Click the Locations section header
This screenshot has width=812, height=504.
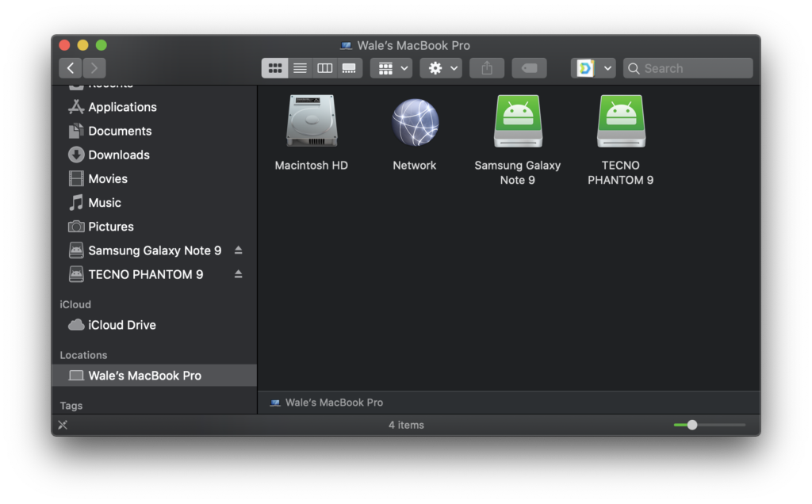click(x=83, y=356)
